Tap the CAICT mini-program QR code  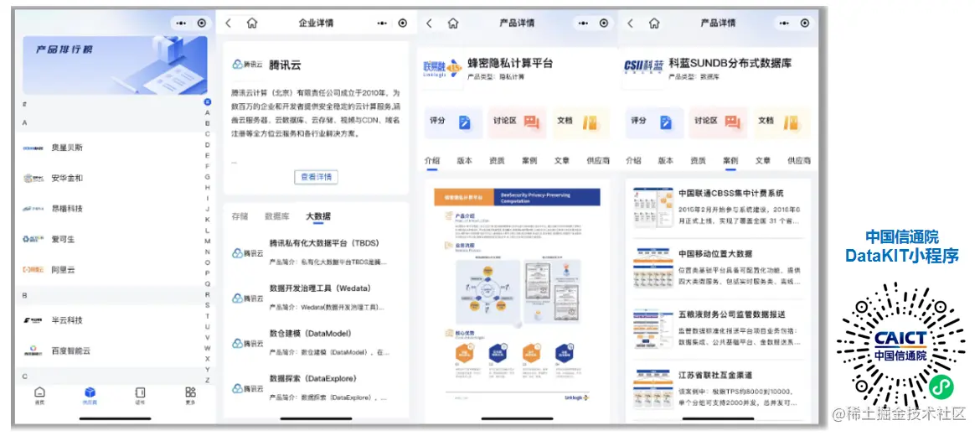(900, 347)
